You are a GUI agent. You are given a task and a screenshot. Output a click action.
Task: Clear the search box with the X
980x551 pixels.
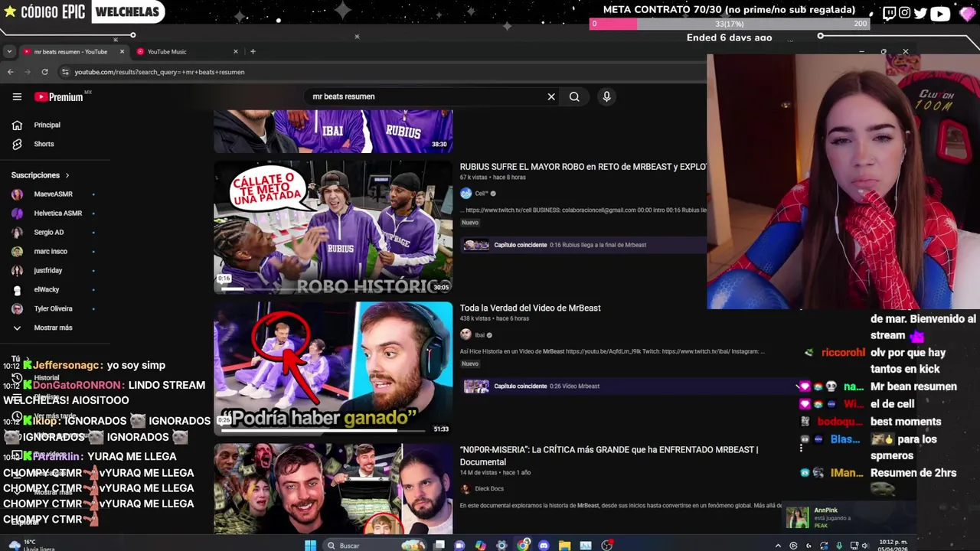(x=550, y=96)
